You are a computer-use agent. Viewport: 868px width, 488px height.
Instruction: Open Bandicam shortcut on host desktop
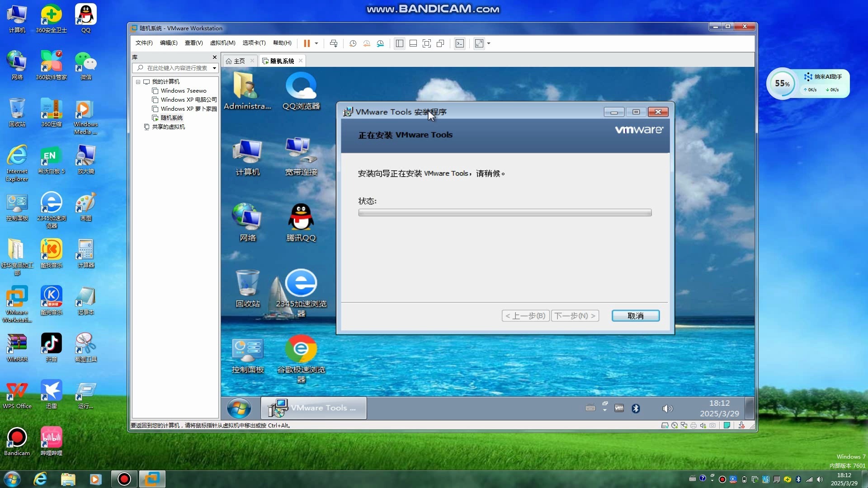(x=17, y=441)
